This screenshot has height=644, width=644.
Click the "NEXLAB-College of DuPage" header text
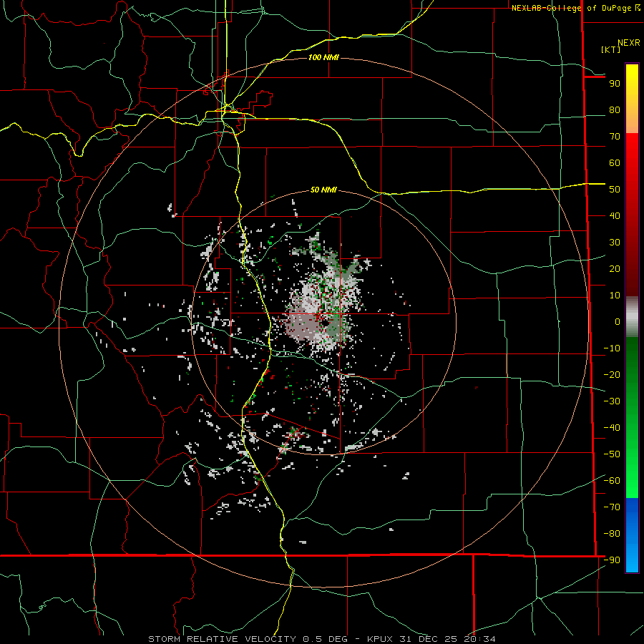click(x=572, y=8)
